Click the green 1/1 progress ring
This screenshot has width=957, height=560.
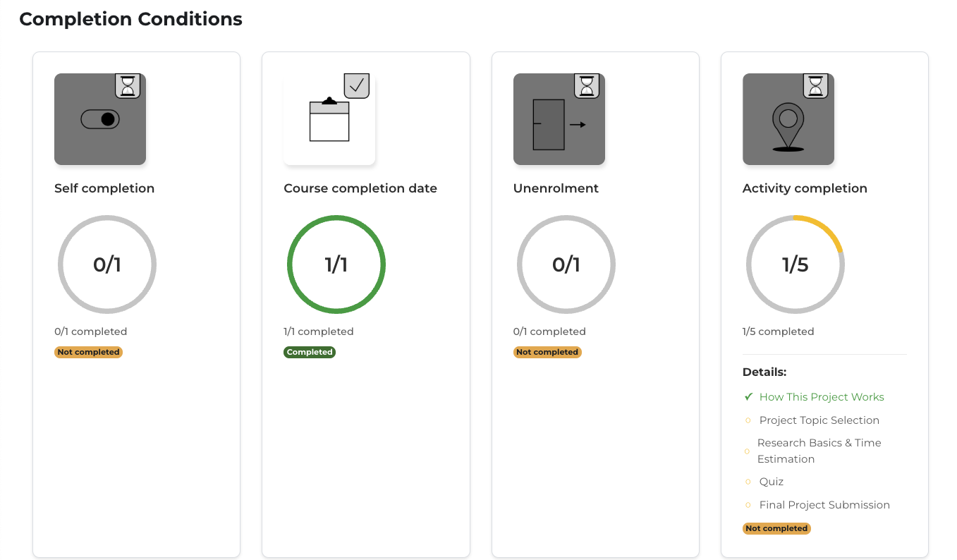336,264
